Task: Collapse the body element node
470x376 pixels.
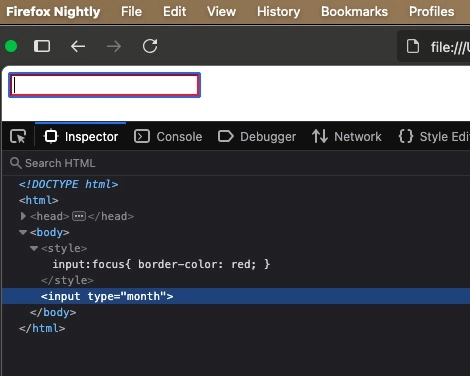Action: pyautogui.click(x=23, y=232)
